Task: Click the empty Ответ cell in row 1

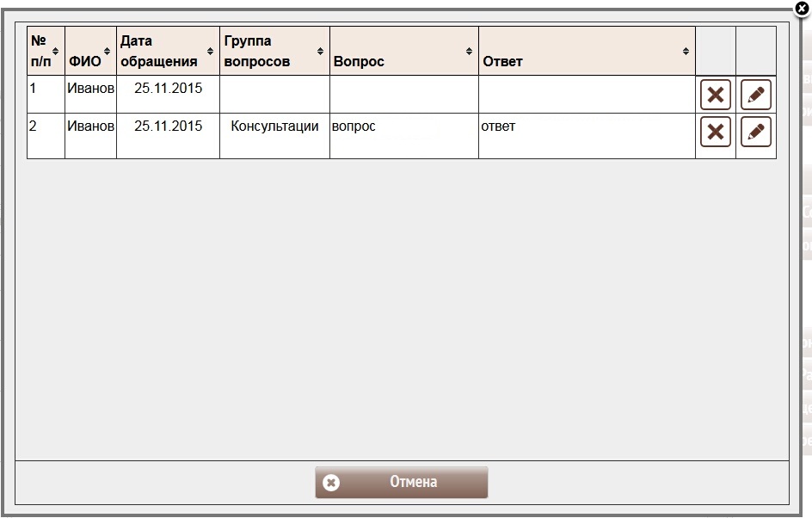Action: click(587, 94)
